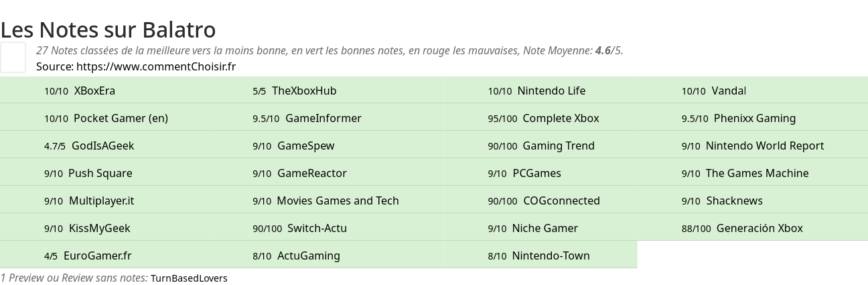Click the blank thumbnail icon beside the title

coord(13,57)
